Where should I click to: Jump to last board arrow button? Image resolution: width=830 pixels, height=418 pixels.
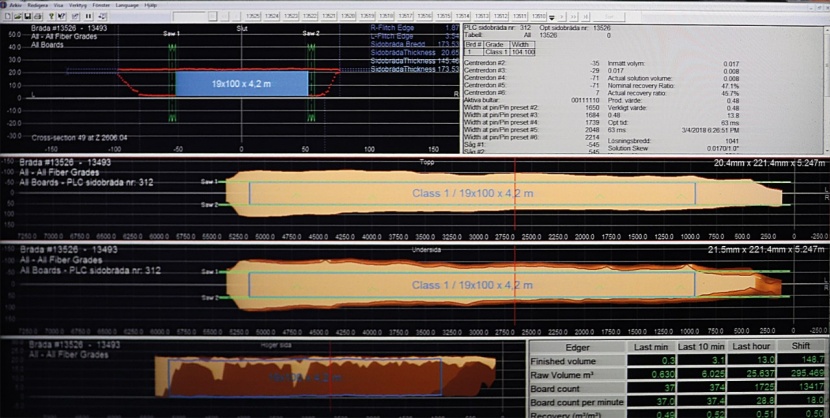[x=586, y=16]
